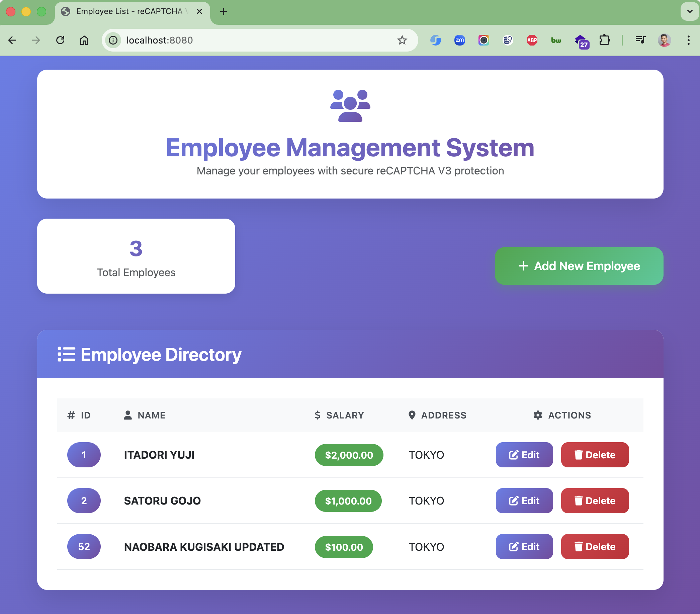
Task: Open the user profile avatar menu
Action: point(664,40)
